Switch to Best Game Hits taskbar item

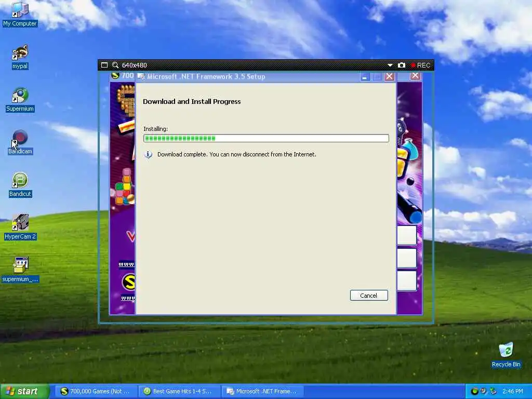tap(179, 391)
